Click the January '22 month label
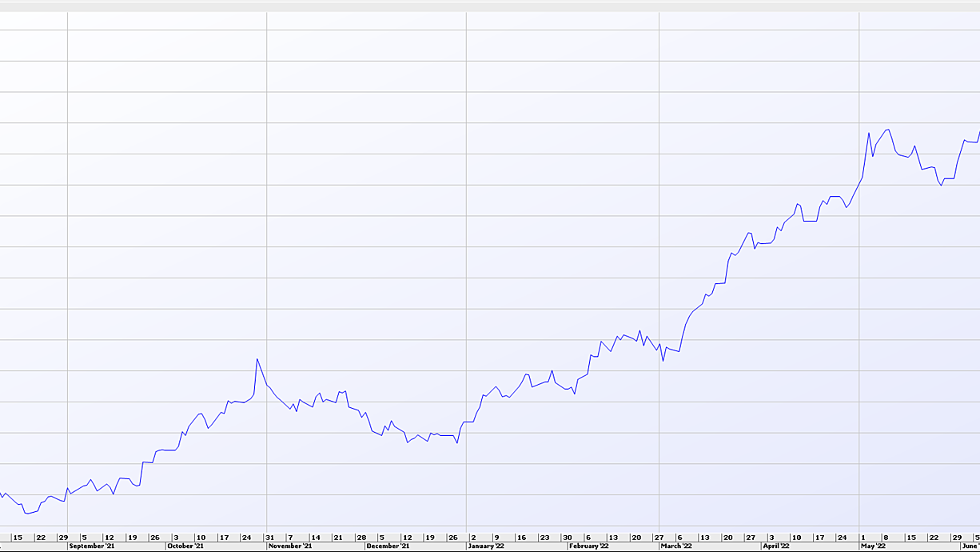The image size is (980, 552). coord(487,546)
